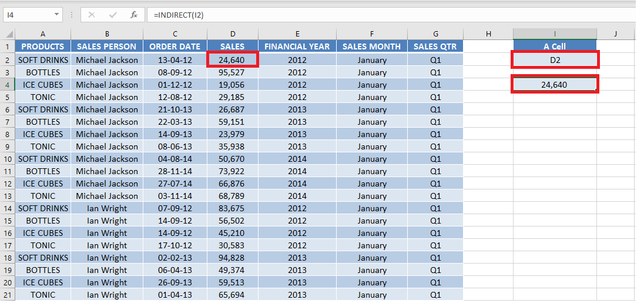Select sales value 29,185
This screenshot has height=303, width=644.
(x=233, y=97)
